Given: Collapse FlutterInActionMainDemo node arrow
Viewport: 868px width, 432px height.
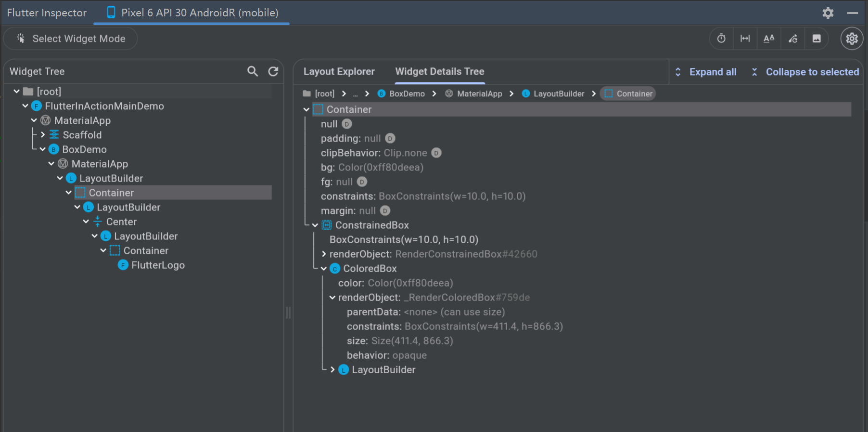Looking at the screenshot, I should (26, 105).
